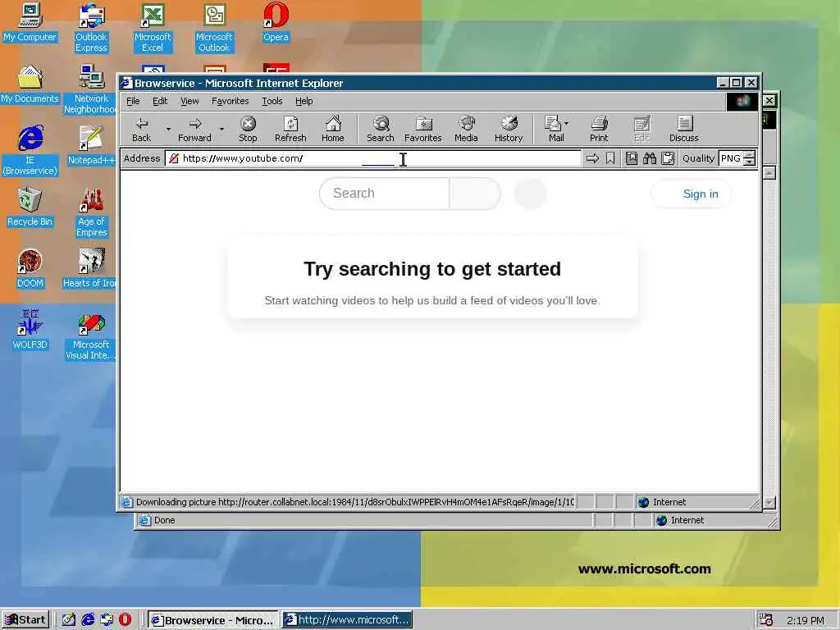
Task: Stop the page from loading
Action: tap(248, 130)
